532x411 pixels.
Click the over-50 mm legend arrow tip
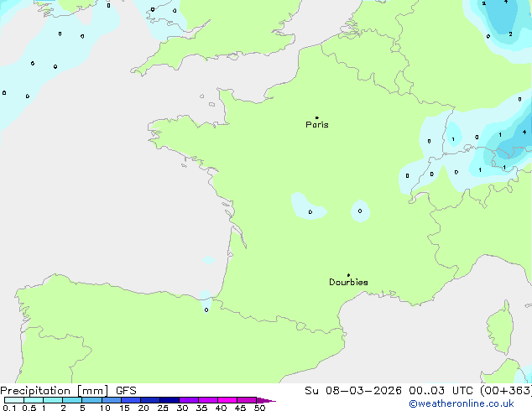266,400
